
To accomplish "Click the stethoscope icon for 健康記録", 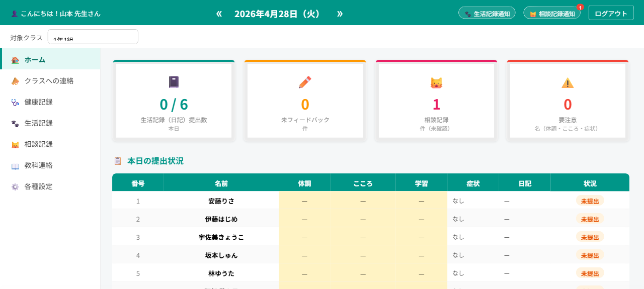I will click(x=15, y=102).
